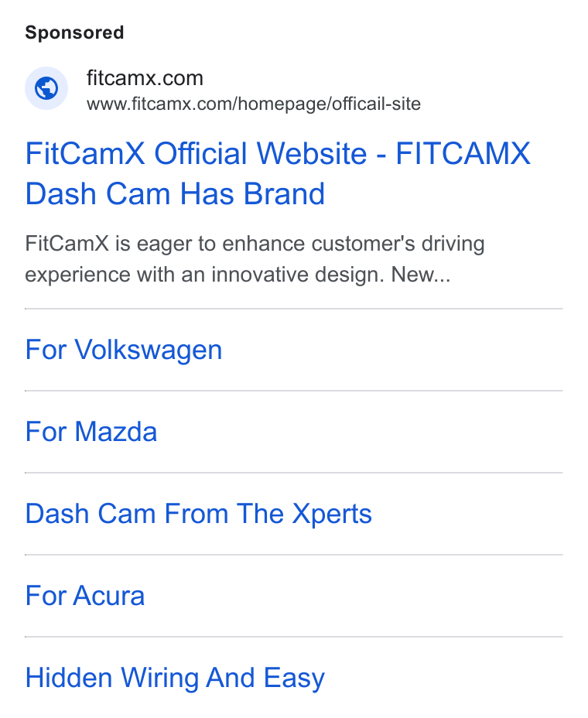Screen dimensions: 588x718
Task: Open the FitCamX Official Website headline link
Action: tap(278, 173)
